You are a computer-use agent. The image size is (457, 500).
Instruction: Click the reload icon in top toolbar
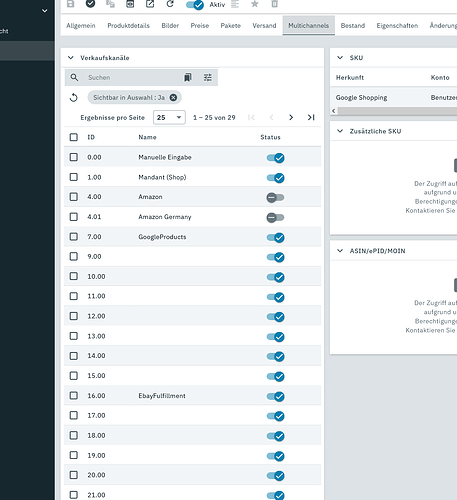170,4
